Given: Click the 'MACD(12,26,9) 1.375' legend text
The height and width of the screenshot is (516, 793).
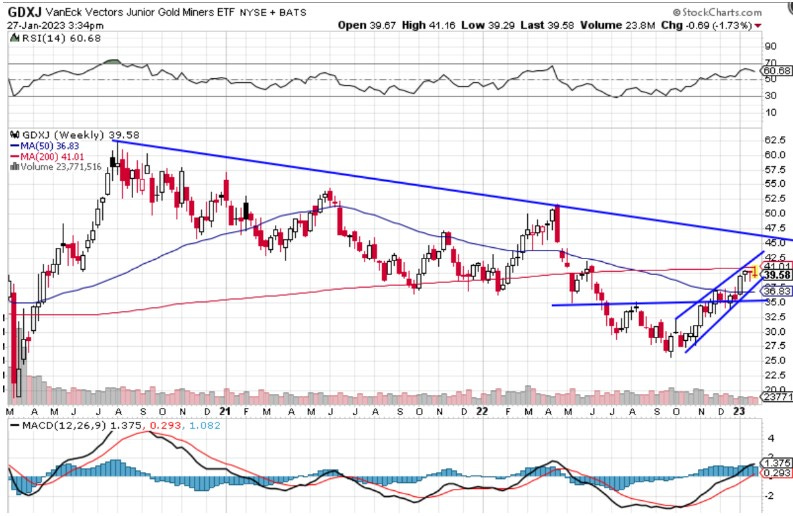Looking at the screenshot, I should coord(82,425).
